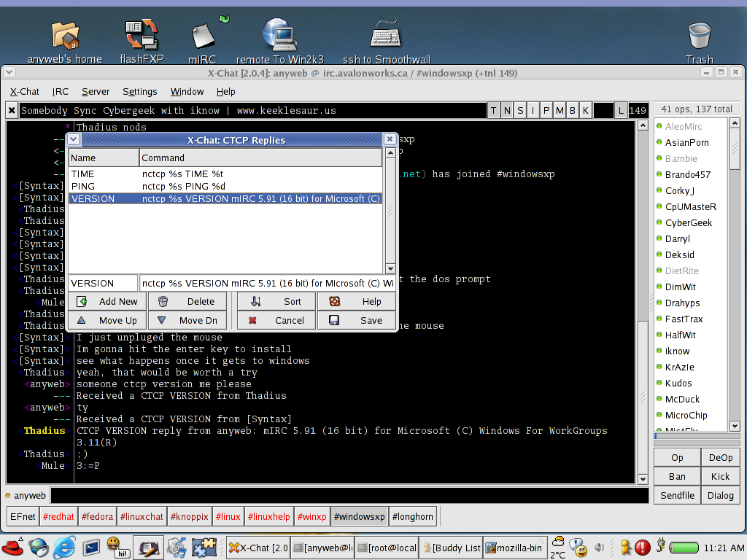Switch to #redhat channel tab
The height and width of the screenshot is (560, 747).
pos(58,517)
